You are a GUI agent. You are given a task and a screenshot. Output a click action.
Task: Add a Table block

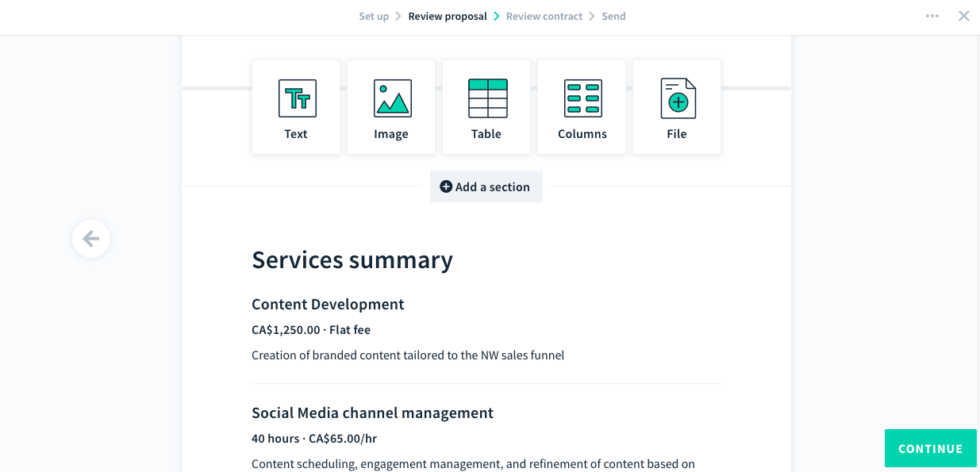click(x=486, y=107)
